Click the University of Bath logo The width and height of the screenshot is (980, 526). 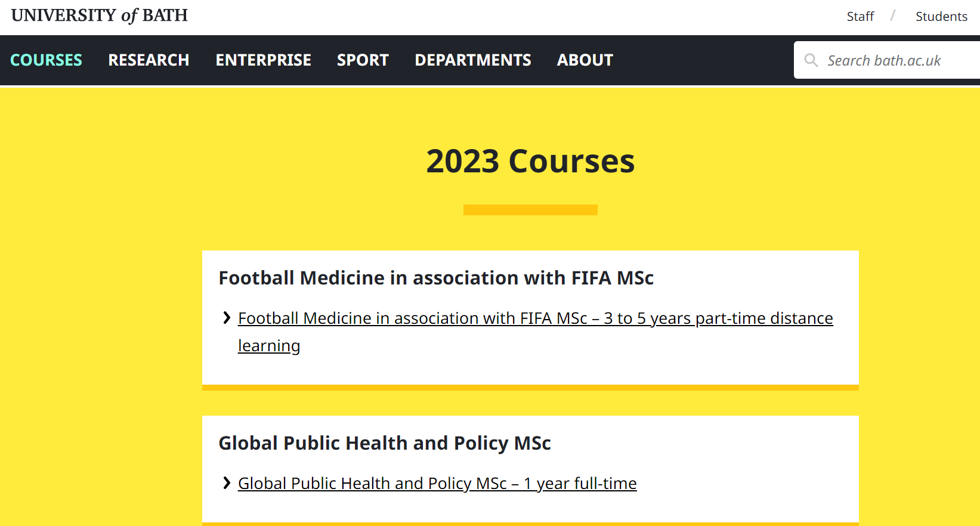pyautogui.click(x=99, y=16)
